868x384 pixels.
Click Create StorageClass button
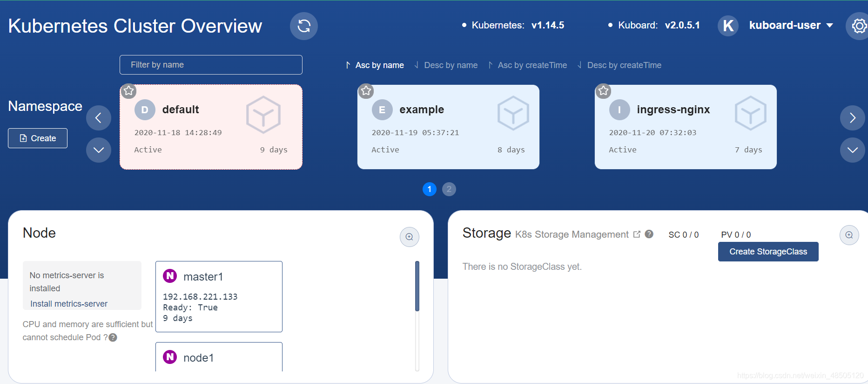pos(768,252)
